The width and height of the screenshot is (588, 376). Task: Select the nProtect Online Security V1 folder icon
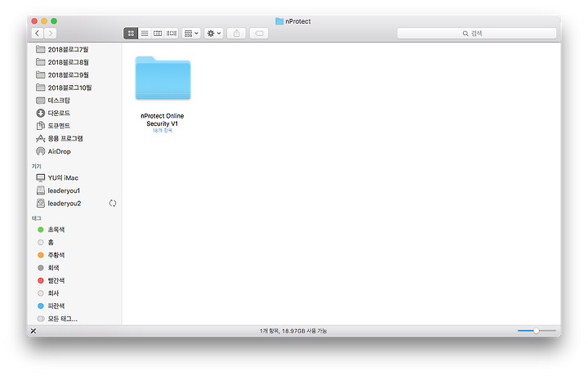(163, 78)
